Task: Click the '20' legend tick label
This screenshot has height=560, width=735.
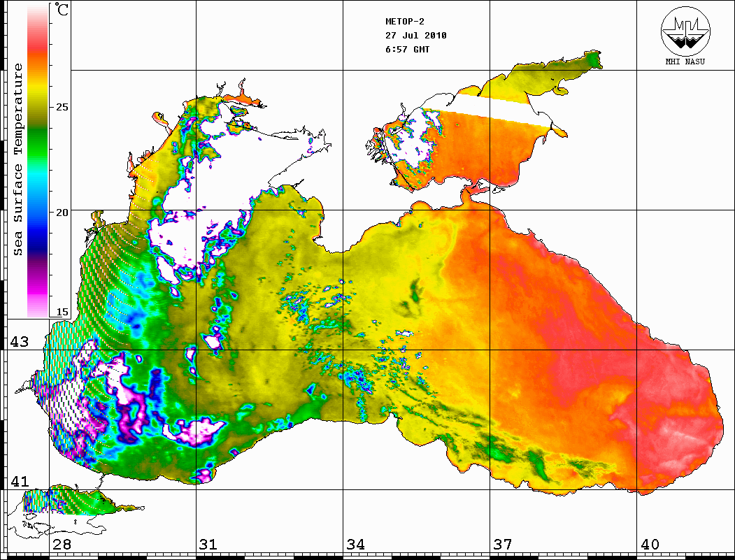Action: pos(62,213)
